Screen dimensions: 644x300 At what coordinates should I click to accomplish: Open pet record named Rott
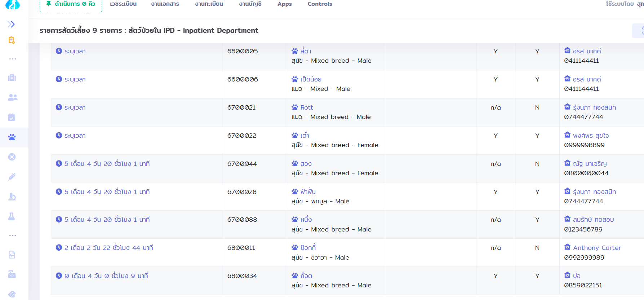[306, 107]
